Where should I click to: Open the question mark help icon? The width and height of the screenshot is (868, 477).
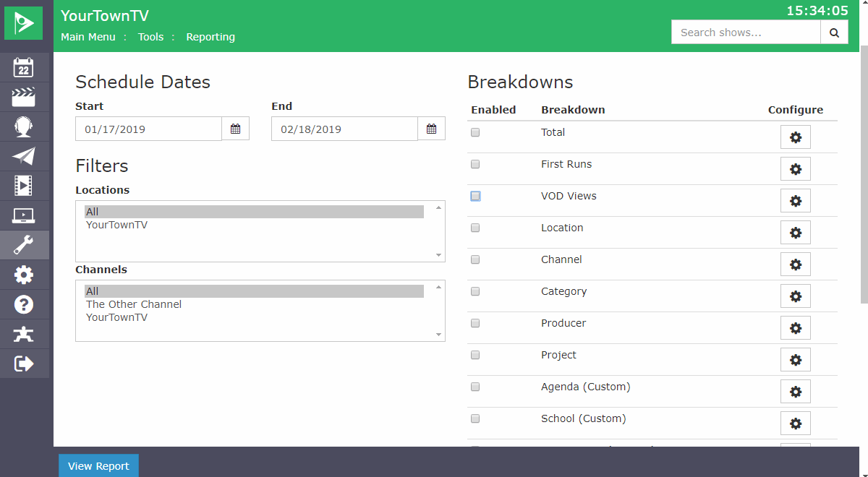24,305
